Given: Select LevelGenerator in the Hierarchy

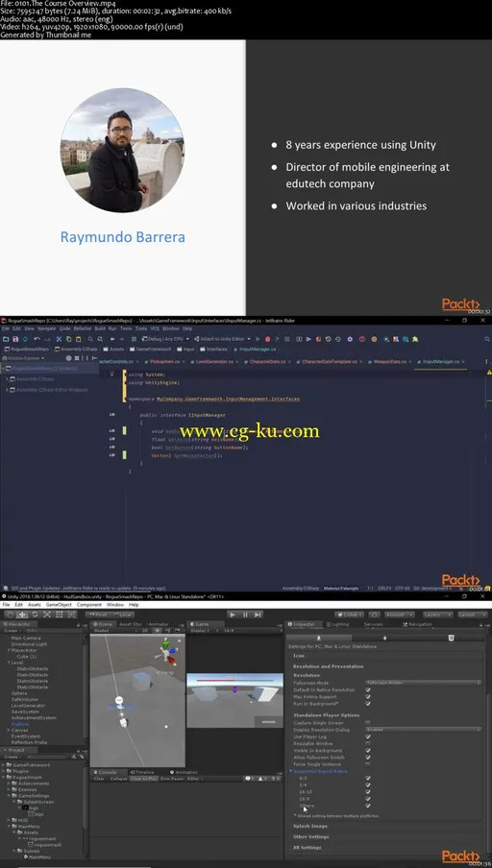Looking at the screenshot, I should (x=28, y=705).
